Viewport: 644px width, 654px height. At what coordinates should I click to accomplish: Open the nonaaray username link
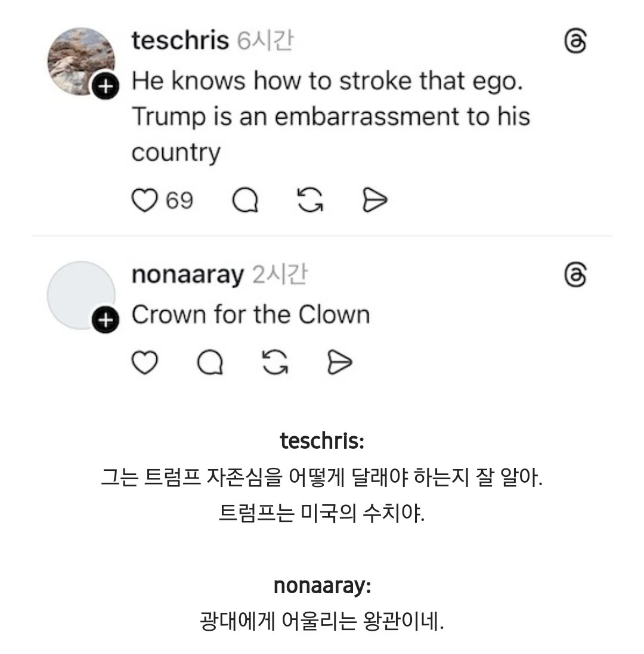(187, 275)
